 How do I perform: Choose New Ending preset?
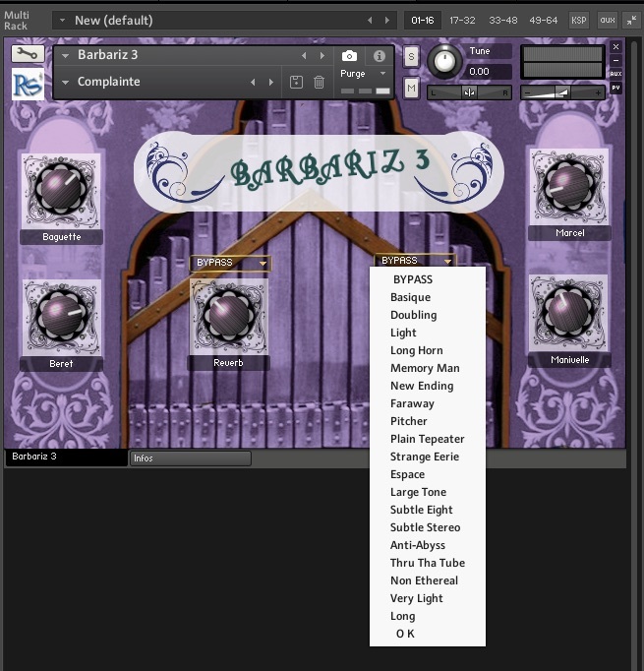click(427, 386)
